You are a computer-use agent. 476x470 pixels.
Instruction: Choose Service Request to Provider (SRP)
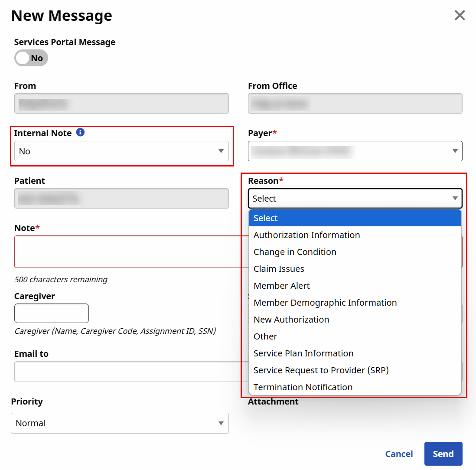(321, 370)
